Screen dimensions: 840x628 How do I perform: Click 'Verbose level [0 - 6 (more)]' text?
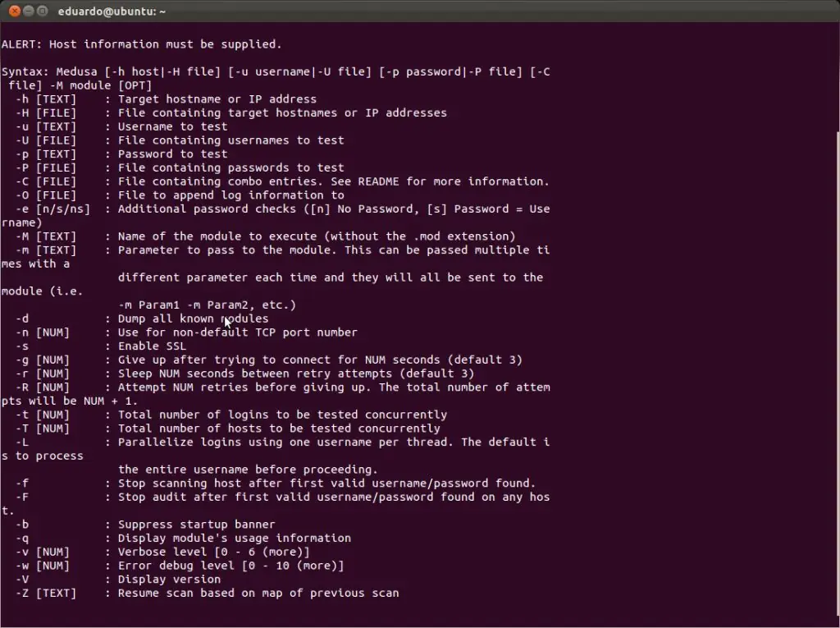(x=213, y=552)
